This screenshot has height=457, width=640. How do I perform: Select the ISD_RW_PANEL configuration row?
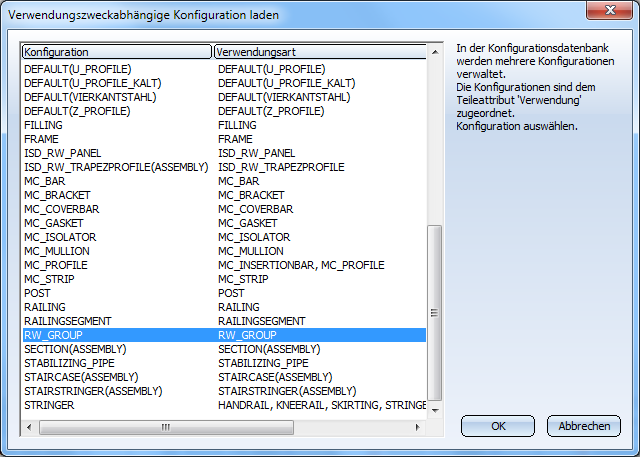(224, 153)
